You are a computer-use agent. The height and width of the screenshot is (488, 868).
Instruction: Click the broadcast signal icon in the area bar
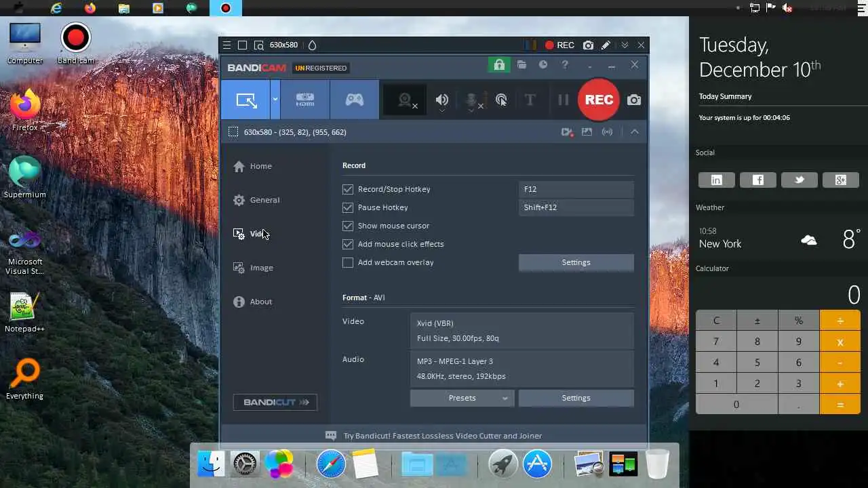coord(607,132)
